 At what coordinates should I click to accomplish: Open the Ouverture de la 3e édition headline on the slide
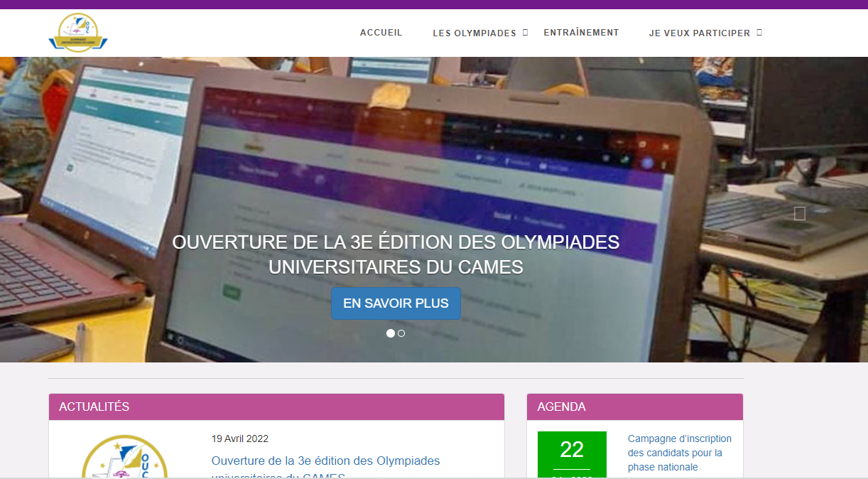(396, 254)
